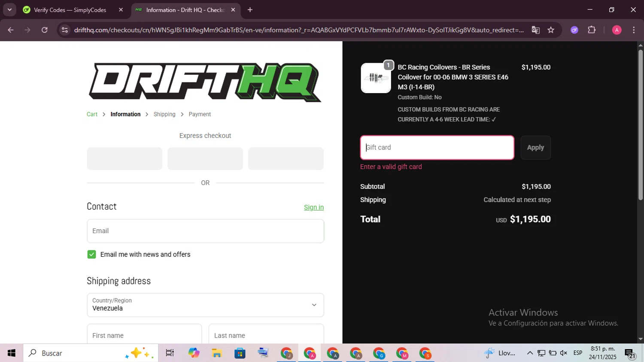Open Windows Start menu

[12, 353]
